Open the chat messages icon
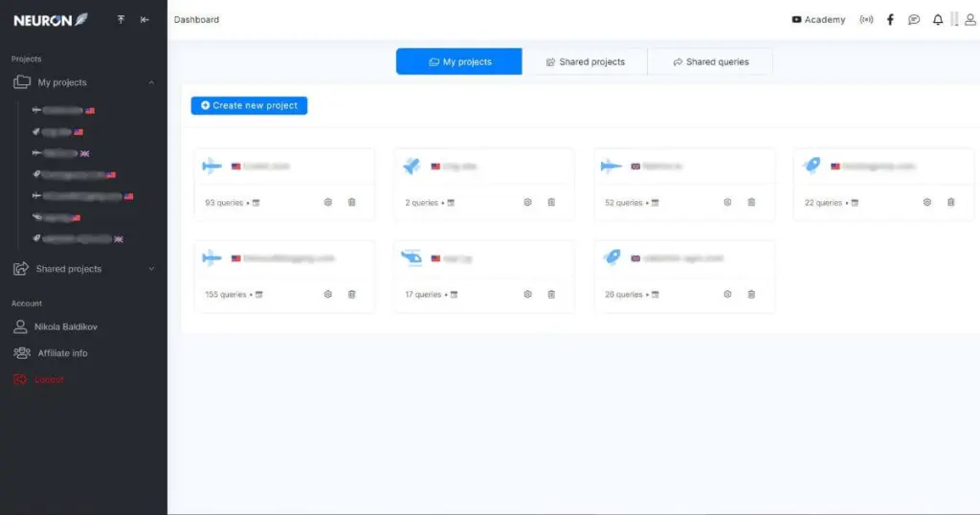This screenshot has height=515, width=980. 914,20
